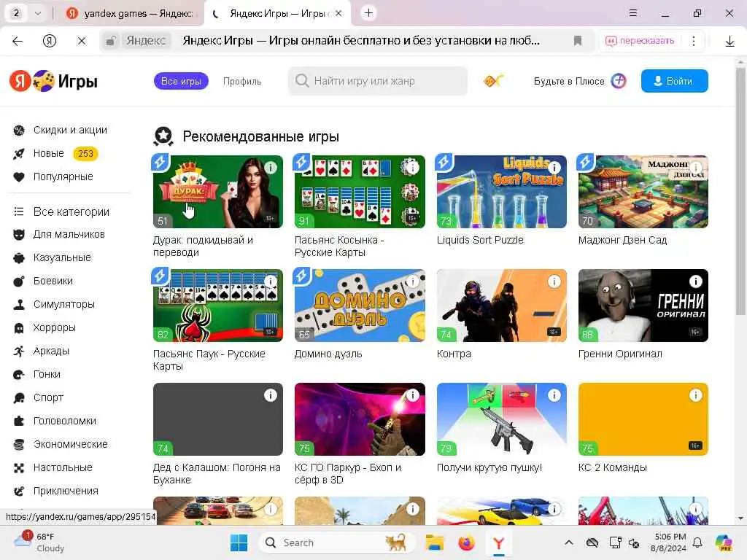Image resolution: width=747 pixels, height=560 pixels.
Task: Open Маджонг Дзен Сад title link
Action: coord(622,240)
